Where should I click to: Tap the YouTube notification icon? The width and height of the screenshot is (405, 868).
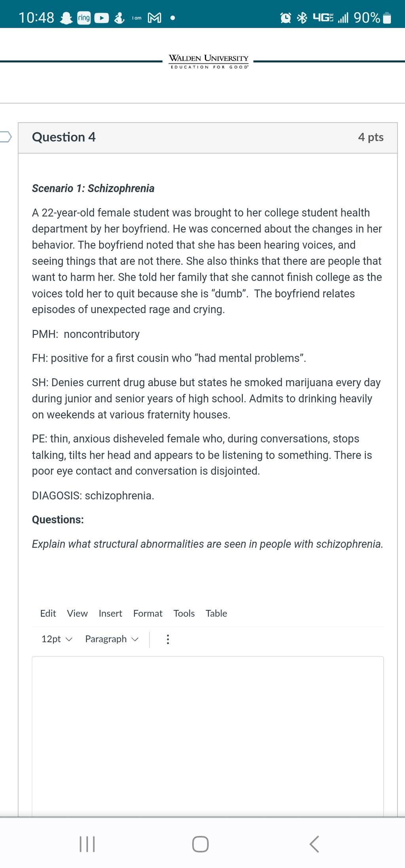pos(102,18)
